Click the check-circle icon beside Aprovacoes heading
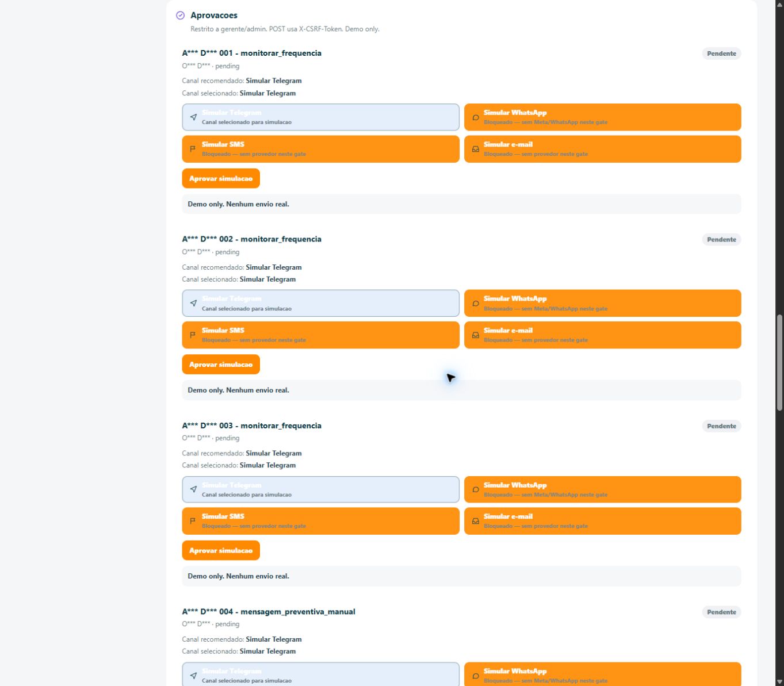 tap(180, 16)
